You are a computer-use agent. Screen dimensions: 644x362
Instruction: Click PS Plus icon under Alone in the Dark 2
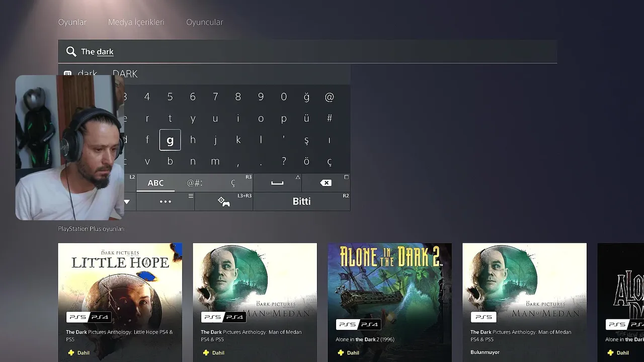pyautogui.click(x=340, y=352)
